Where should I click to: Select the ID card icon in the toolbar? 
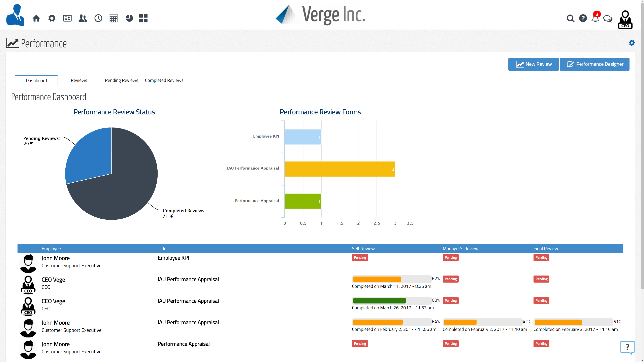[67, 18]
